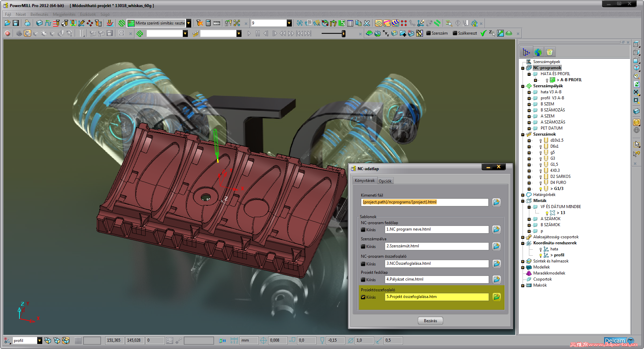
Task: Uncheck Kiírás under Projektösszefoglaló
Action: 363,297
